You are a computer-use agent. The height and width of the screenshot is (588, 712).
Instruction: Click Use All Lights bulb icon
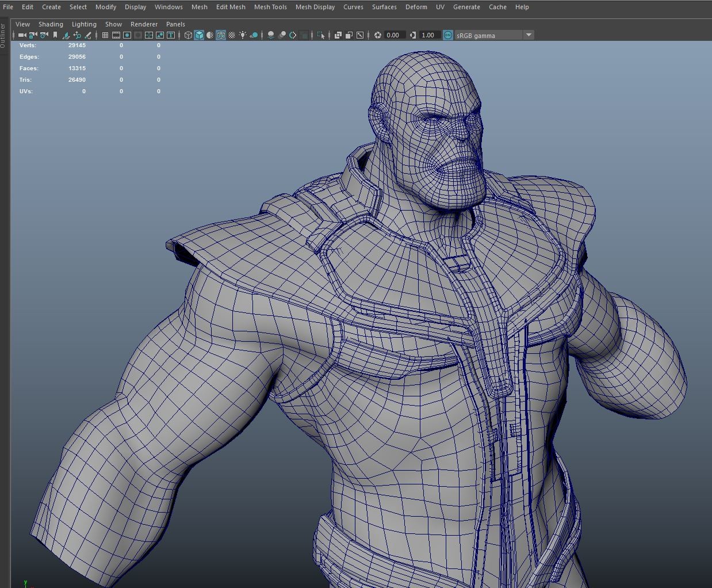pyautogui.click(x=243, y=35)
